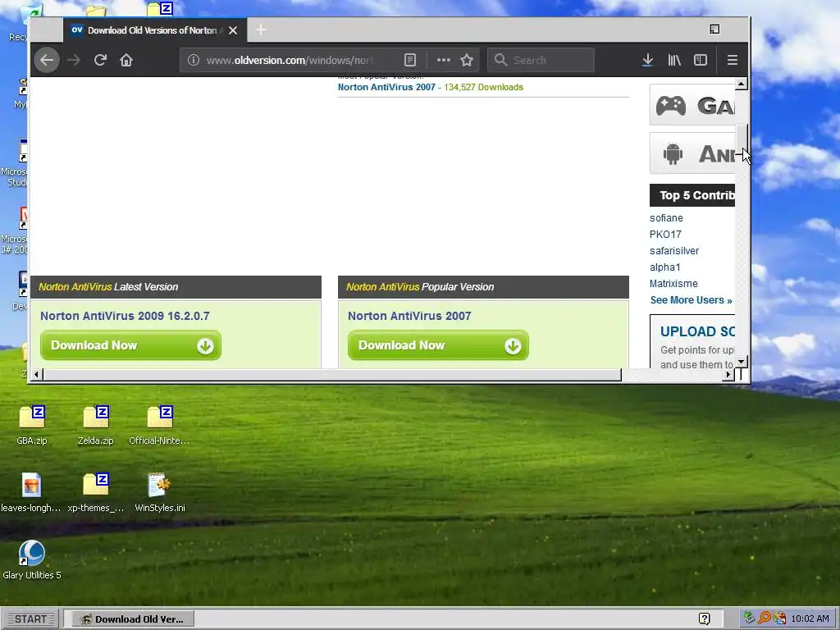This screenshot has height=630, width=840.
Task: Select GBA.zip desktop icon
Action: pos(32,426)
